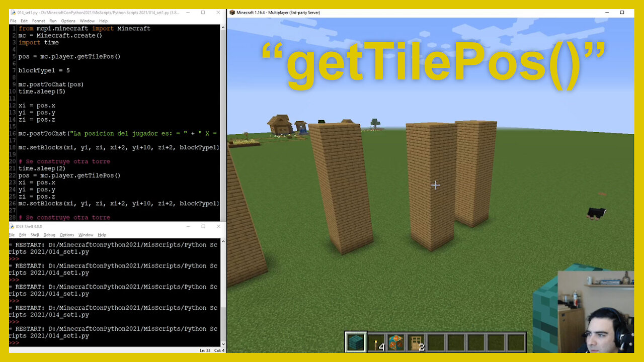Screen dimensions: 644x362
Task: Open the Shell menu in IDLE Shell
Action: click(x=35, y=235)
